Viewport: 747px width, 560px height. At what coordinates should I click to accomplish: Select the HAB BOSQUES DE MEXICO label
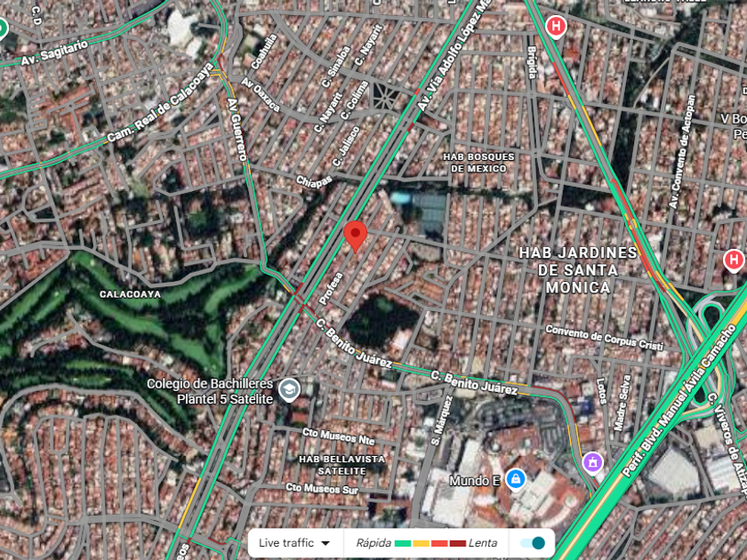click(478, 163)
